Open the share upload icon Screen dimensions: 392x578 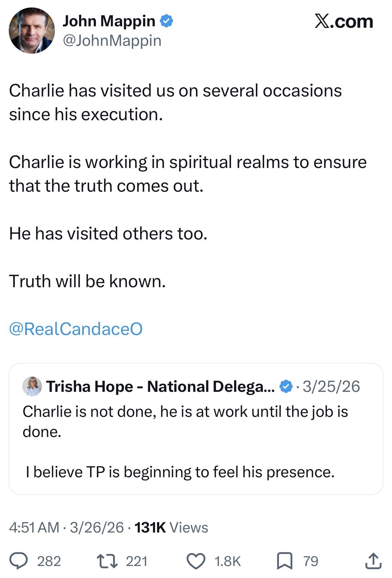(373, 561)
